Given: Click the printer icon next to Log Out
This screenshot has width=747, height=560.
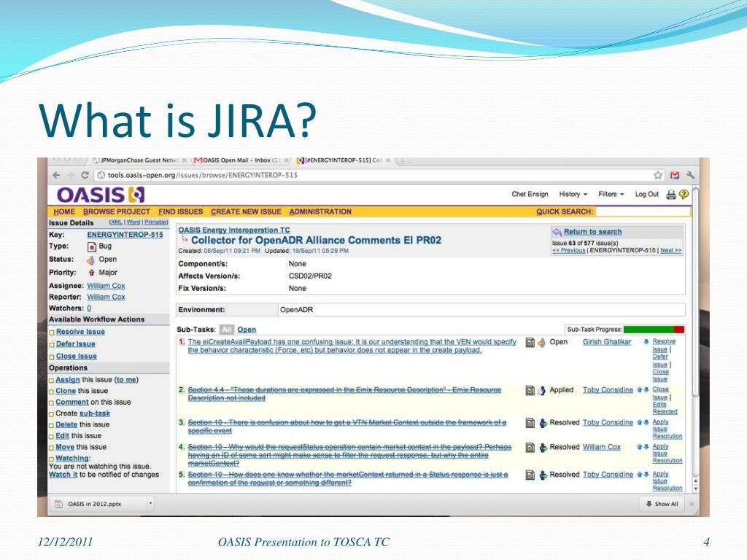Looking at the screenshot, I should coord(671,194).
